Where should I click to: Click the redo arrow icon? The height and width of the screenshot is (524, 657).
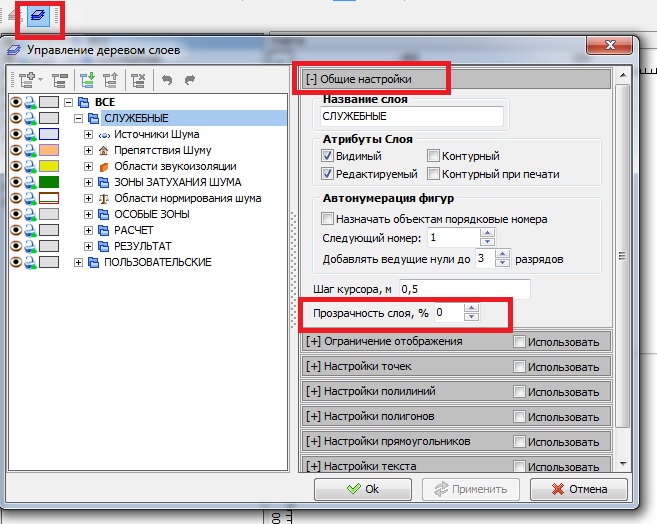coord(189,81)
